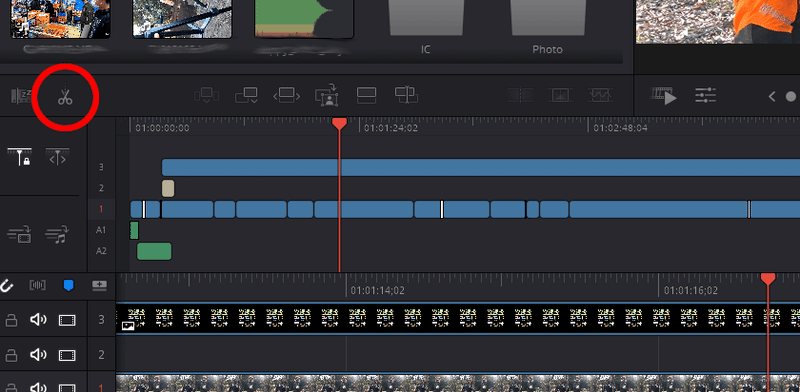Image resolution: width=800 pixels, height=392 pixels.
Task: Click the Ripple Overwrite edit icon
Action: click(x=287, y=96)
